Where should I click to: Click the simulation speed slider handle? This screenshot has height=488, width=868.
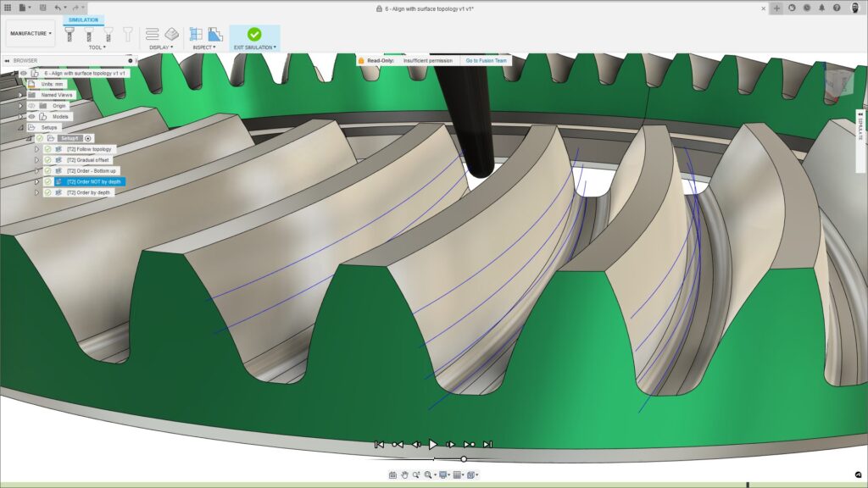click(x=464, y=459)
